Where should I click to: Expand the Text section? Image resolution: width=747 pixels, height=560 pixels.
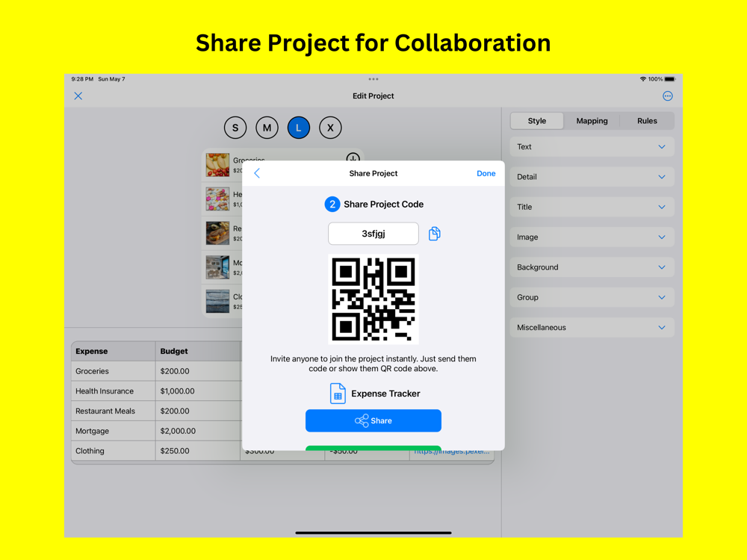[x=592, y=146]
